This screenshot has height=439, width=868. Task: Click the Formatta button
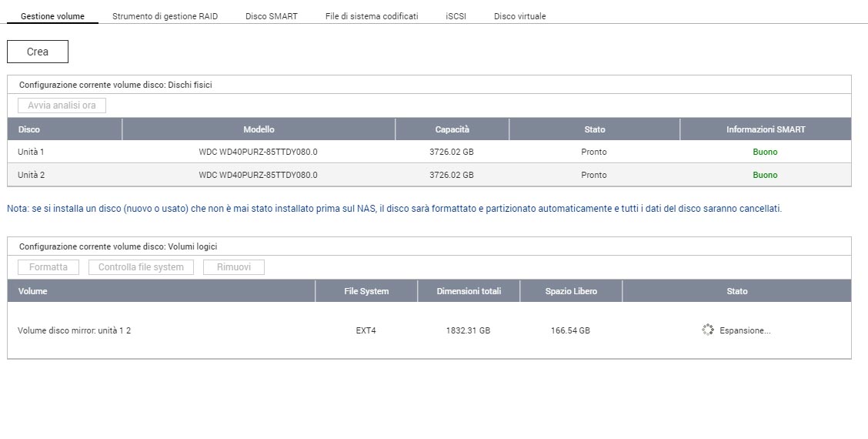point(48,267)
